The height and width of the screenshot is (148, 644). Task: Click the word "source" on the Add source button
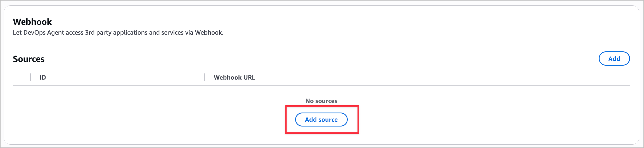pos(328,120)
